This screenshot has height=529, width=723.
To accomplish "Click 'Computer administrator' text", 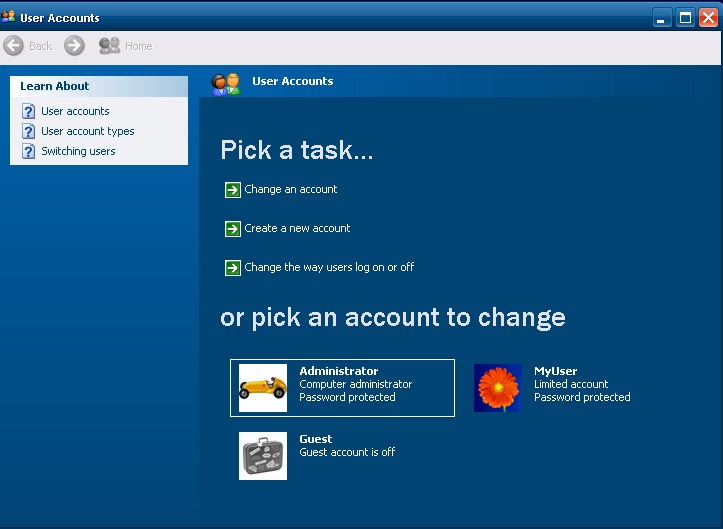I will pyautogui.click(x=356, y=384).
